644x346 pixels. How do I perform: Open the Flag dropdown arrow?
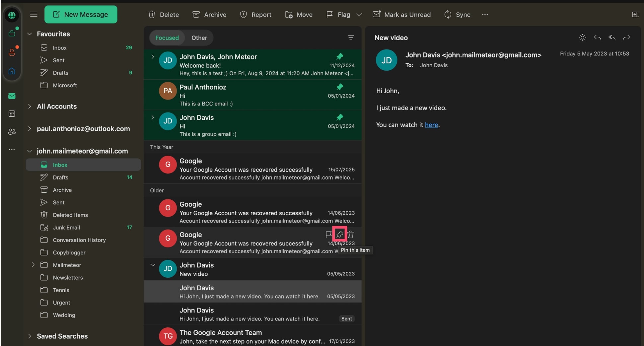359,15
